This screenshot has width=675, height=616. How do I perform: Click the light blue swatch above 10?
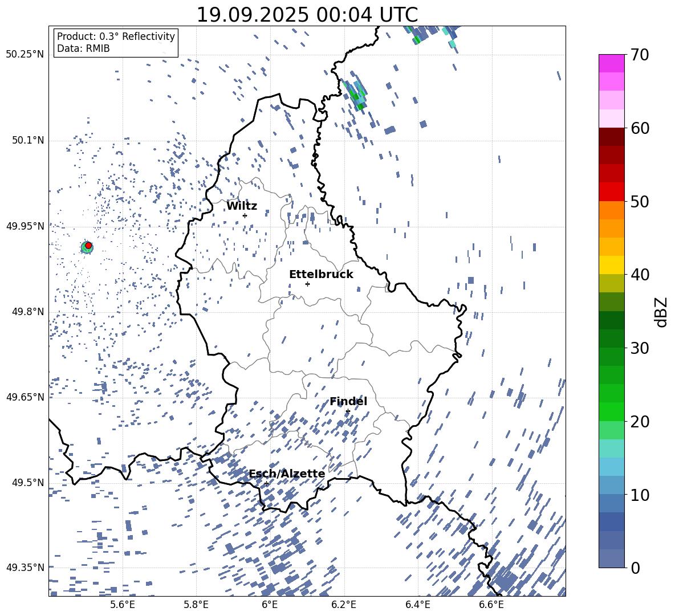[x=611, y=485]
